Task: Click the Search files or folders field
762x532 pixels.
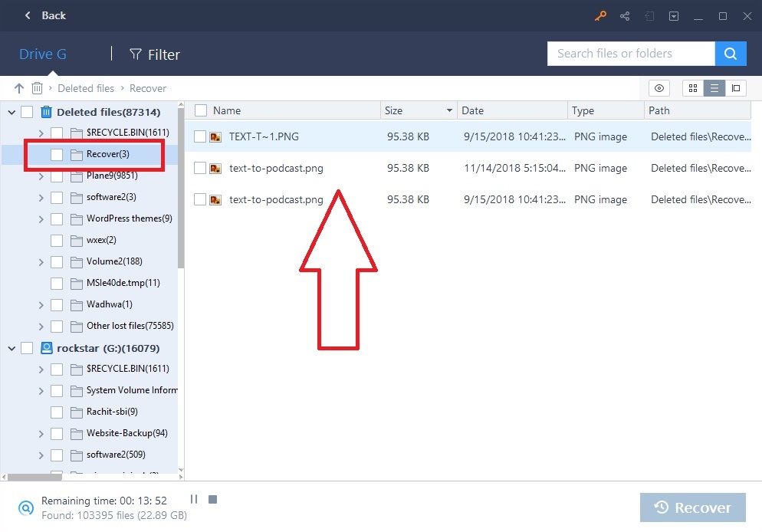Action: pos(631,54)
